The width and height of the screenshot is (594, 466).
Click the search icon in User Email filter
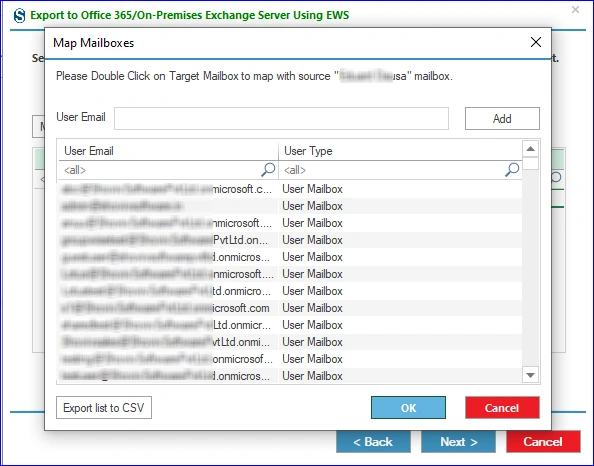pos(268,169)
